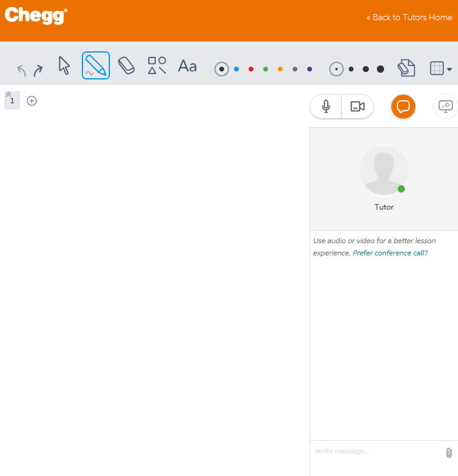This screenshot has width=458, height=476.
Task: Pick the green pen color
Action: [266, 69]
